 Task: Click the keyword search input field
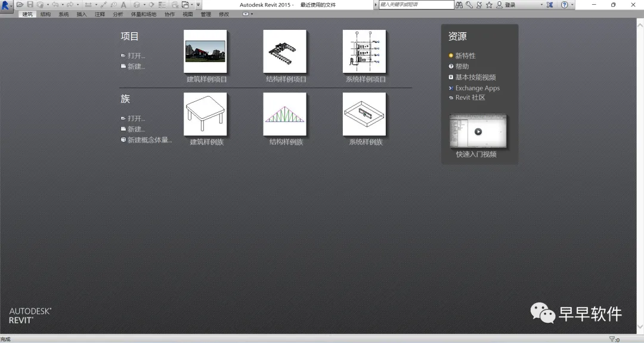416,5
